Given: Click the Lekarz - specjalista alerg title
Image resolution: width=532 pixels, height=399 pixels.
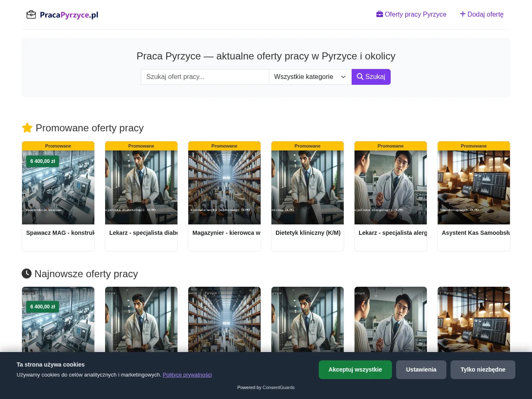Looking at the screenshot, I should point(393,233).
